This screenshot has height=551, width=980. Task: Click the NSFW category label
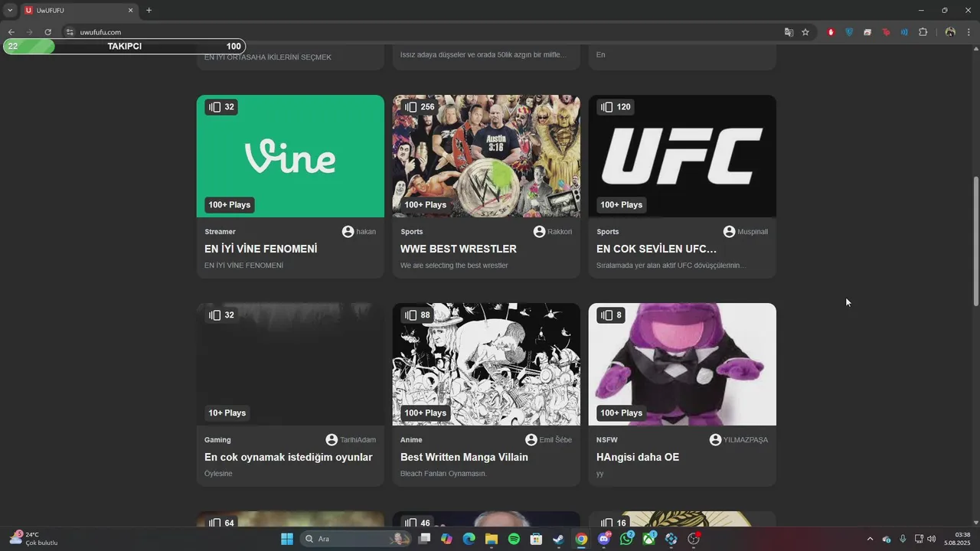607,440
